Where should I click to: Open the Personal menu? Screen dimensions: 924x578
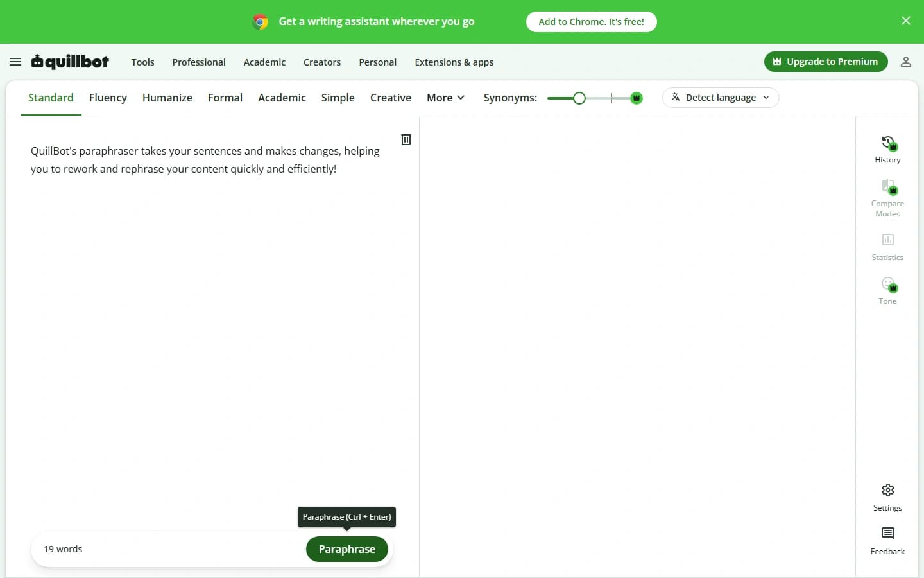point(377,62)
